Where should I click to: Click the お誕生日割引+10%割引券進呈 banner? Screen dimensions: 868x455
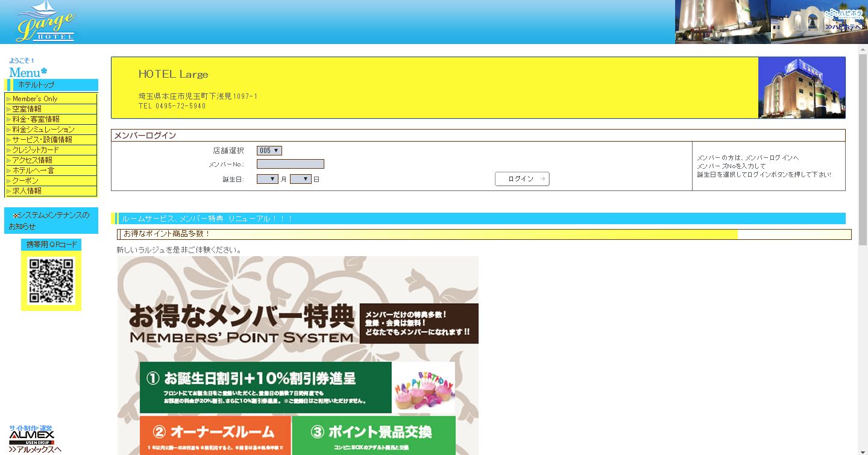[x=266, y=388]
